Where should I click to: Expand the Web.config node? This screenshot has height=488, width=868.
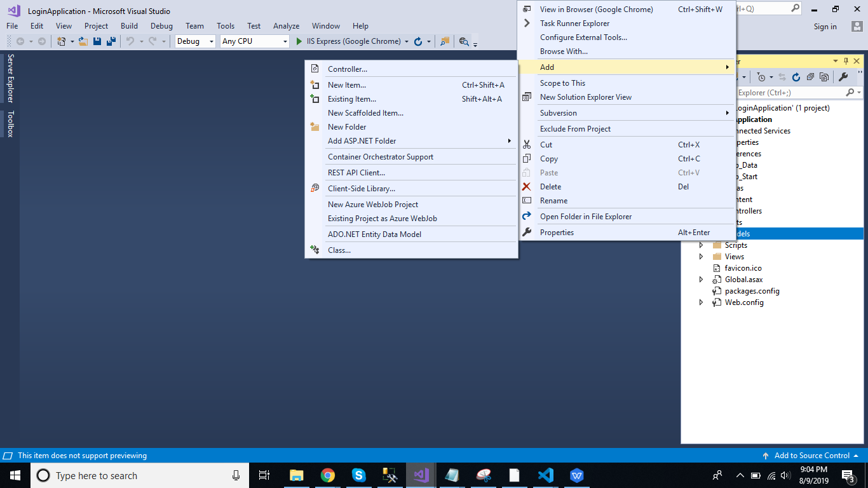(x=702, y=302)
